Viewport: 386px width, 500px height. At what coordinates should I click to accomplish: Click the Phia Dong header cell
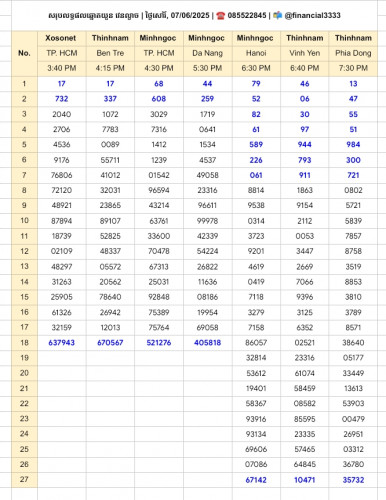353,53
